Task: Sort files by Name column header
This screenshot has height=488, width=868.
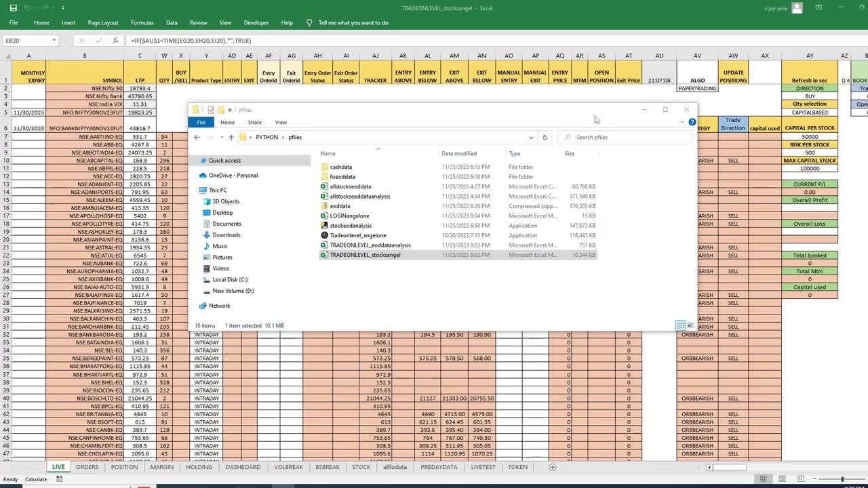Action: (x=377, y=154)
